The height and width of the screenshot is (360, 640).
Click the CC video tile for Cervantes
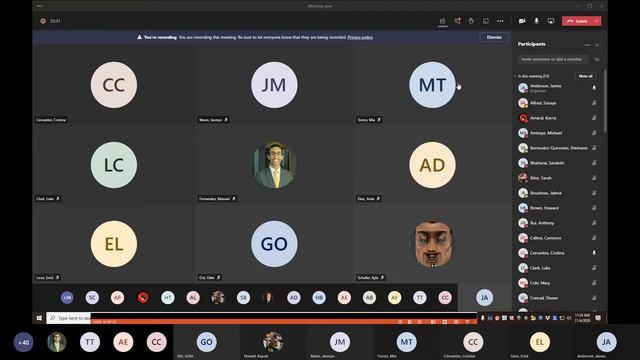(x=113, y=84)
